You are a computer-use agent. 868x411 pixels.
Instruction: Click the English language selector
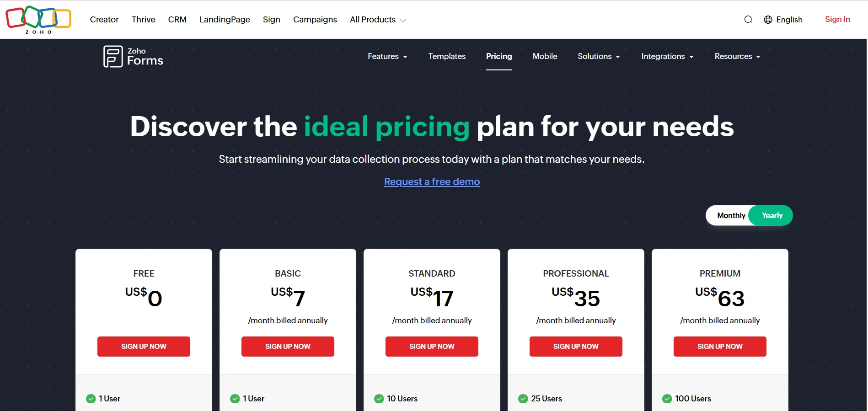coord(789,19)
